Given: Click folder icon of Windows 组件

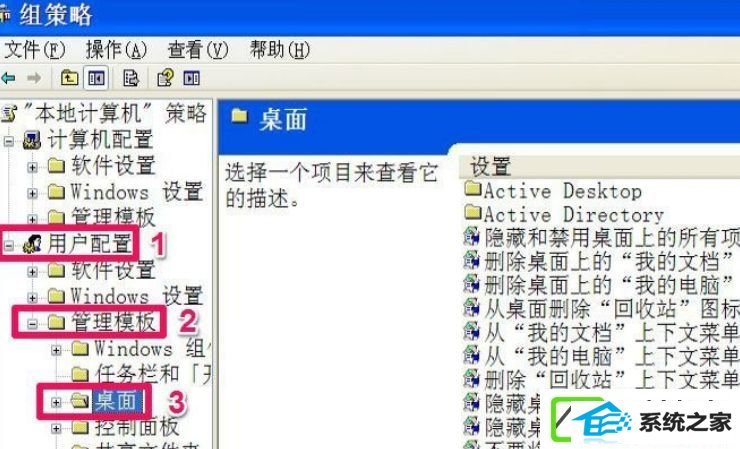Looking at the screenshot, I should (x=80, y=349).
